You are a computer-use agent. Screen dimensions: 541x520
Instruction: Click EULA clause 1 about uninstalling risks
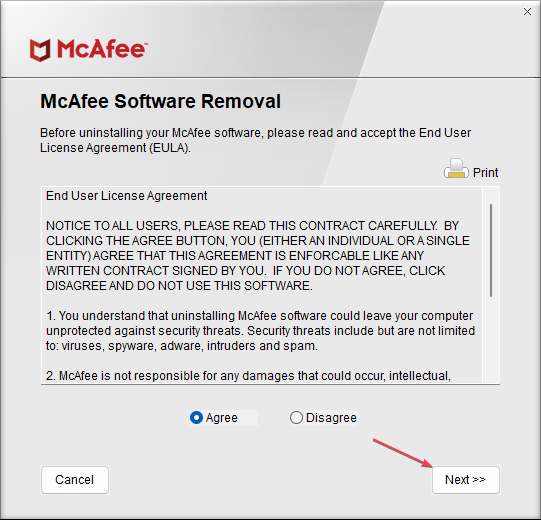point(260,331)
